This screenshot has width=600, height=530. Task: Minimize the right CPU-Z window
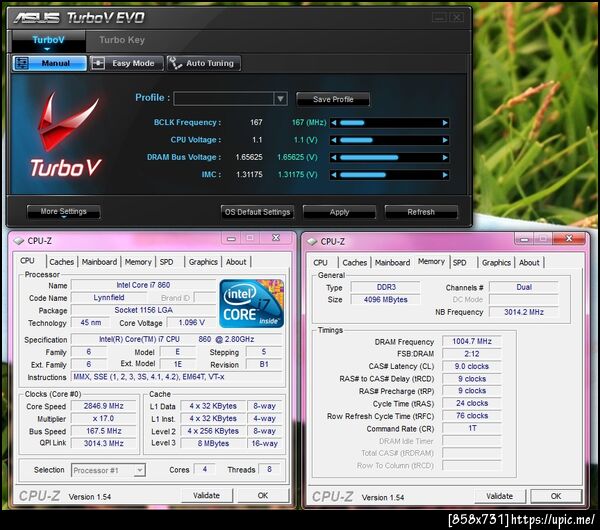[524, 239]
